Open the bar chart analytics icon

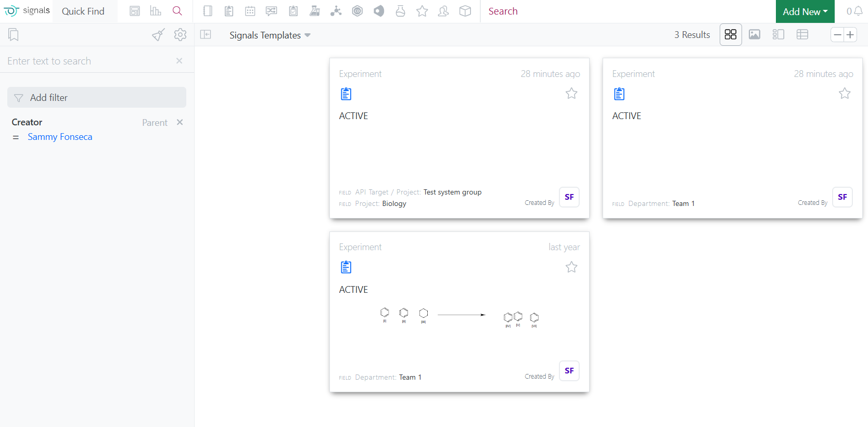pyautogui.click(x=156, y=11)
